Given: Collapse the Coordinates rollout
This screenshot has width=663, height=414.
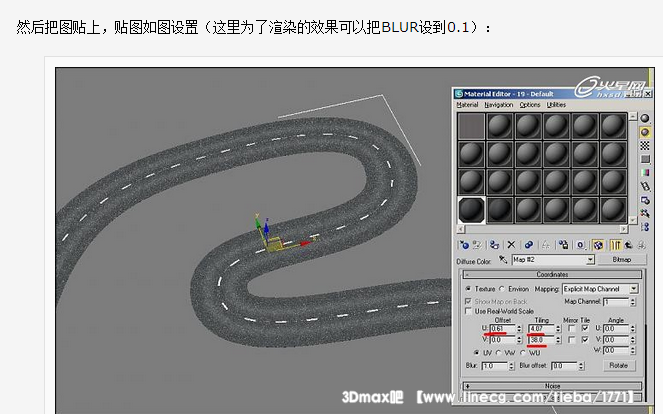Looking at the screenshot, I should point(552,274).
